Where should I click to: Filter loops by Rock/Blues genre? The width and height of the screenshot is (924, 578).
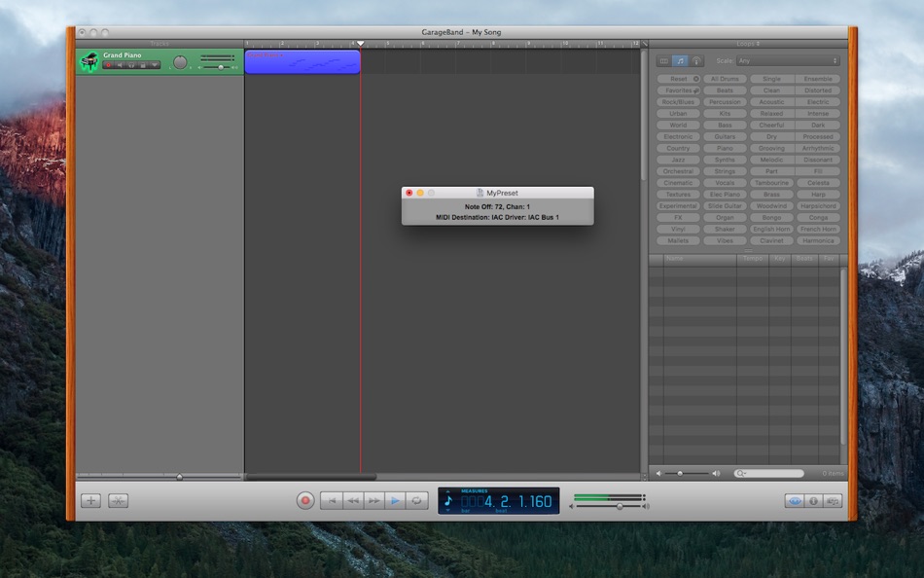point(678,102)
